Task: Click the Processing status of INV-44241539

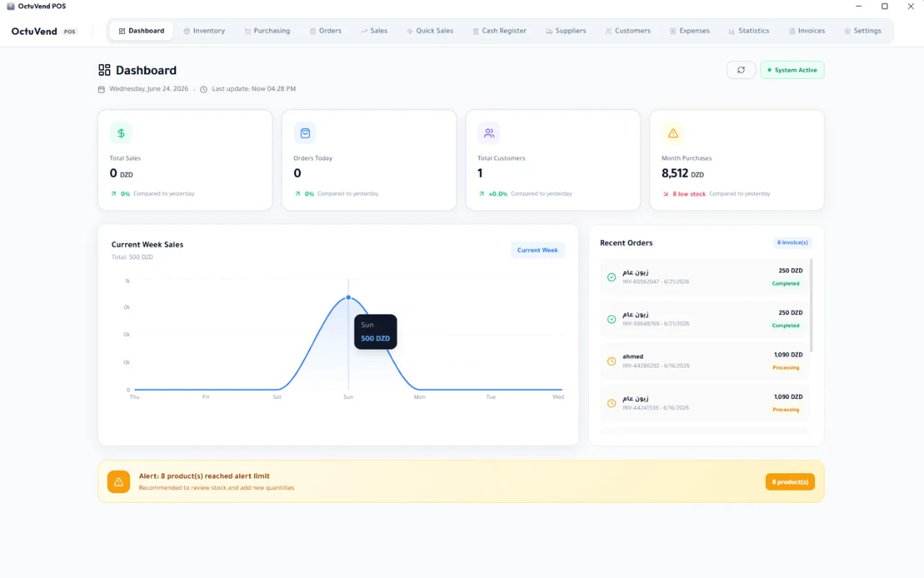Action: coord(786,410)
